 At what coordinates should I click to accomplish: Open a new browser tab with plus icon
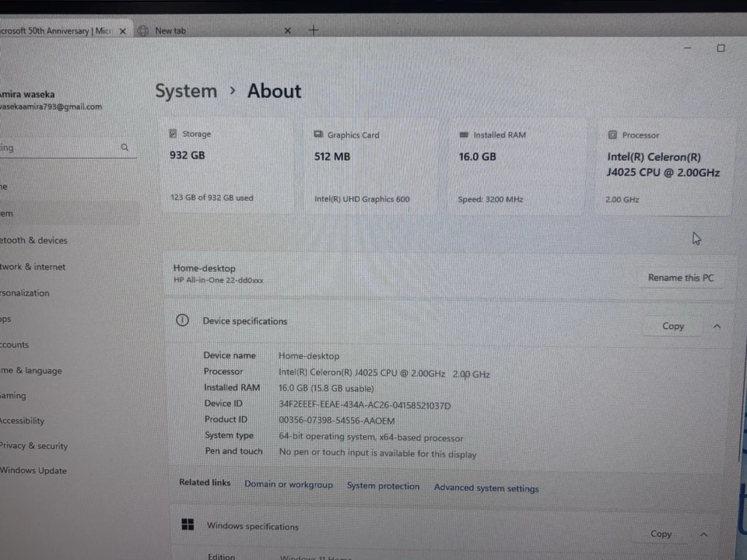[x=313, y=30]
